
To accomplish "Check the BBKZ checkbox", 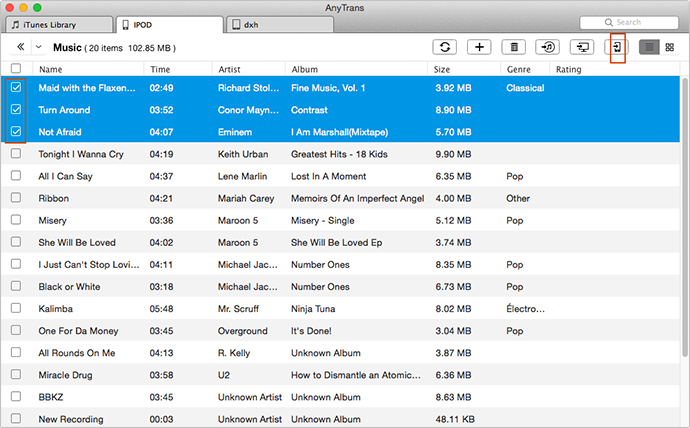I will pyautogui.click(x=16, y=396).
